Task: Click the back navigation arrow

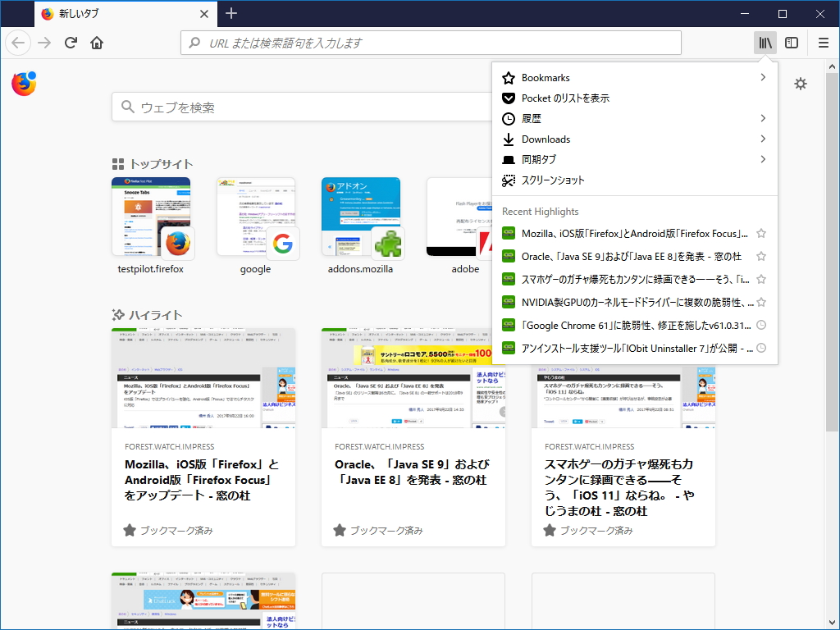Action: point(18,42)
